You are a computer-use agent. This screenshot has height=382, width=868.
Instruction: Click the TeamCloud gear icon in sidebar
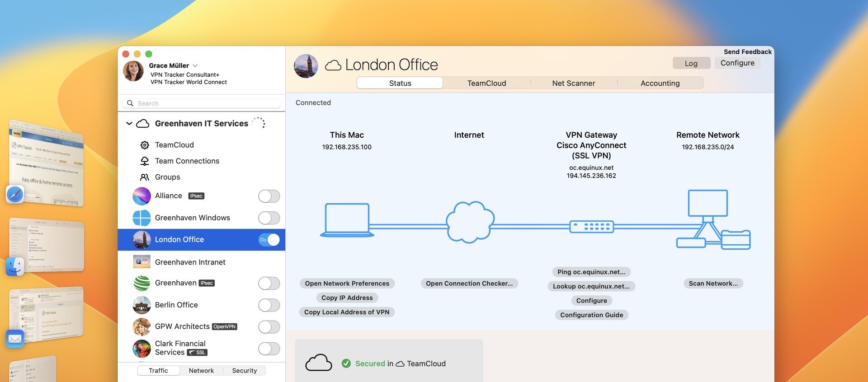[x=145, y=145]
